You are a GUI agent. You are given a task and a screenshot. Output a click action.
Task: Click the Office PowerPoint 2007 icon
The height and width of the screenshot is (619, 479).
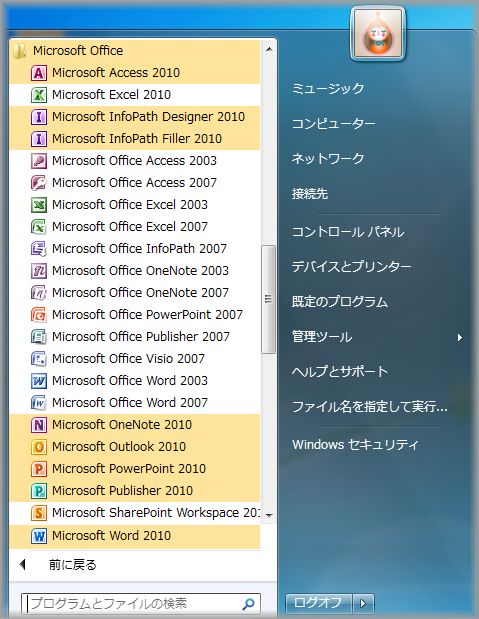click(x=39, y=315)
